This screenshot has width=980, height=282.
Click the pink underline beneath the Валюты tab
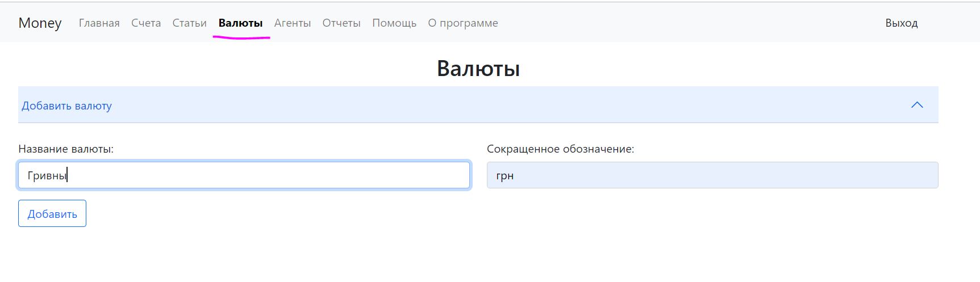click(x=241, y=38)
